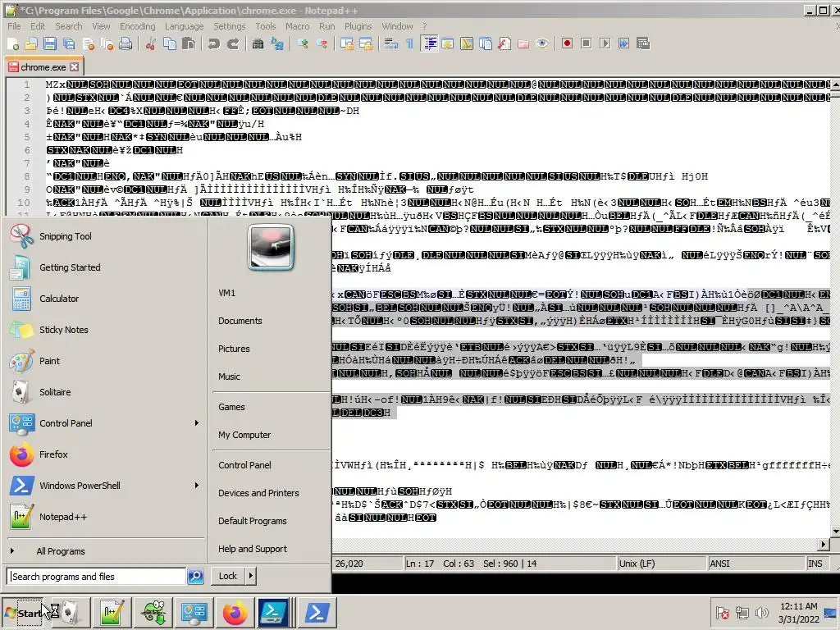Undo the last edit via the toolbar arrow
840x630 pixels.
tap(214, 43)
